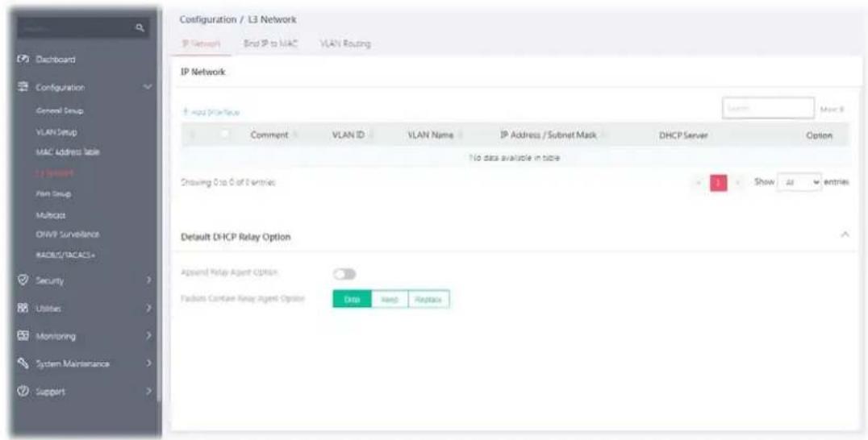The width and height of the screenshot is (868, 440).
Task: Click the Support question mark icon
Action: 23,392
